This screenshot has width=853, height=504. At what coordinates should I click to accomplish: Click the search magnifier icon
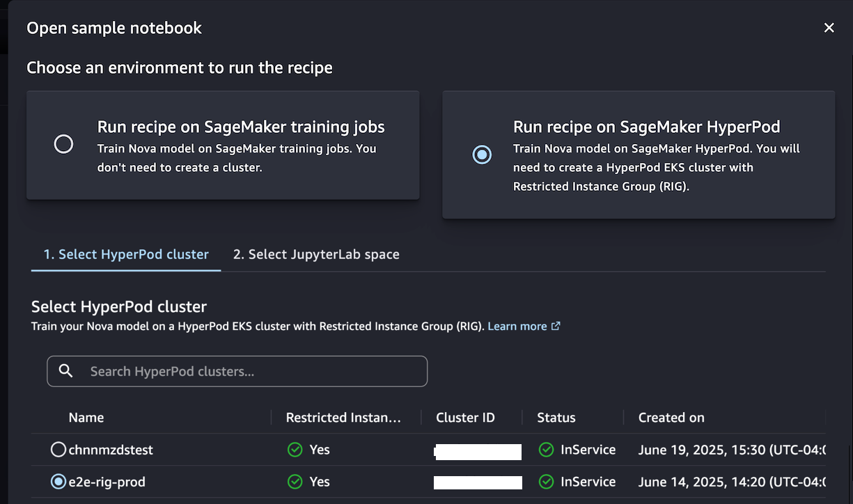click(66, 371)
